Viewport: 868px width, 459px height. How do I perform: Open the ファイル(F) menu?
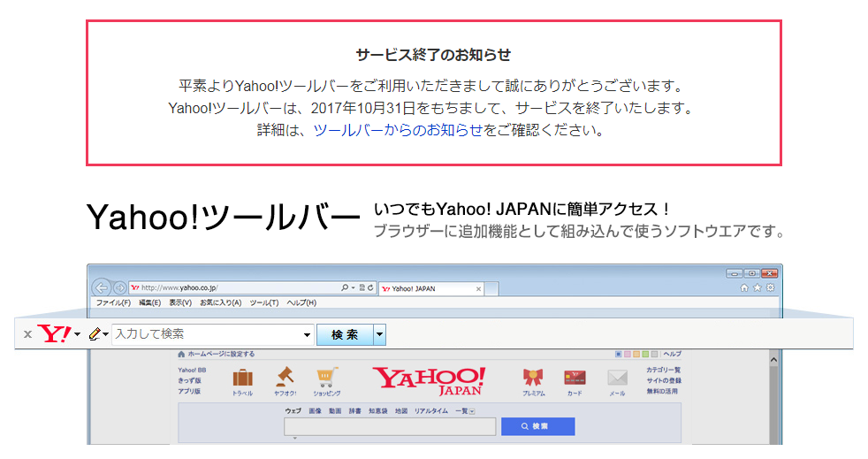point(113,302)
